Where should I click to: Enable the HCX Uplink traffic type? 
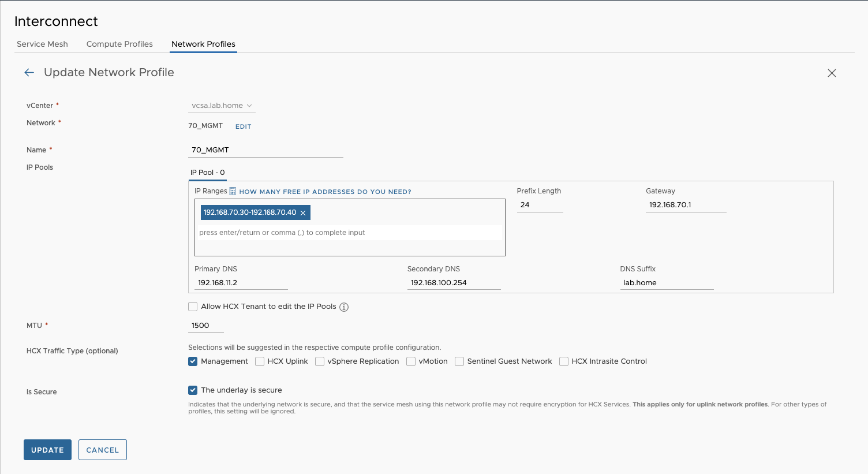coord(260,361)
